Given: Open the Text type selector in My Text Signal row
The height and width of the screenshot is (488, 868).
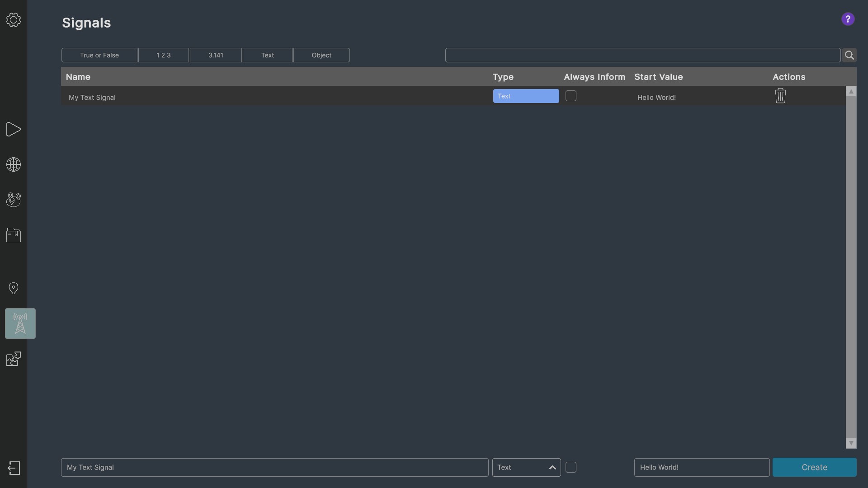Looking at the screenshot, I should [526, 96].
